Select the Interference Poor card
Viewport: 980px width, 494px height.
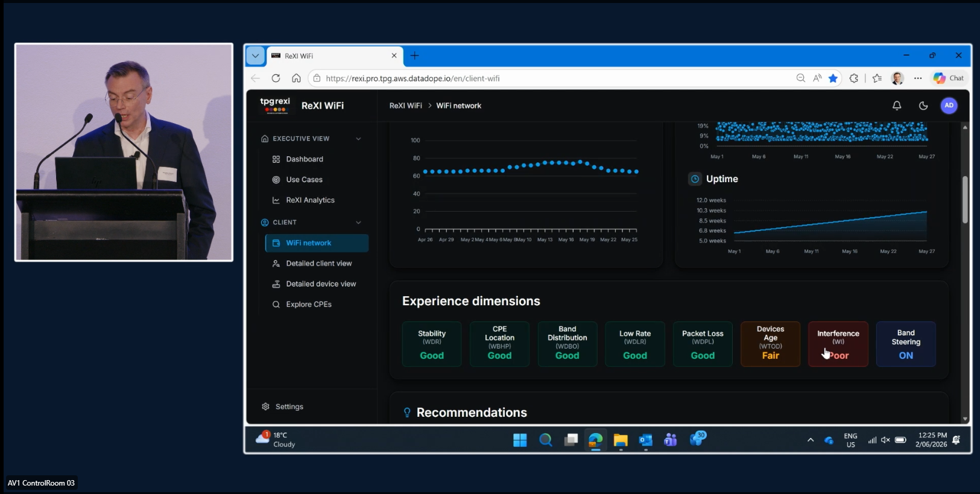click(838, 344)
